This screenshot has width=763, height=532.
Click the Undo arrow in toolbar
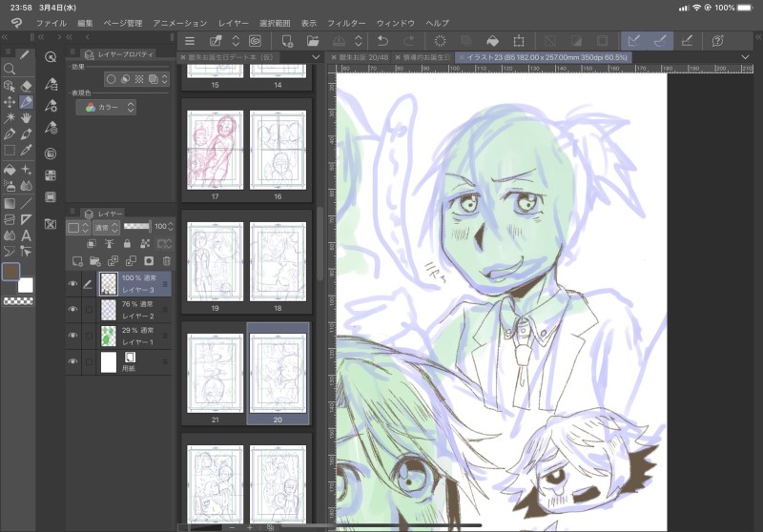click(383, 41)
